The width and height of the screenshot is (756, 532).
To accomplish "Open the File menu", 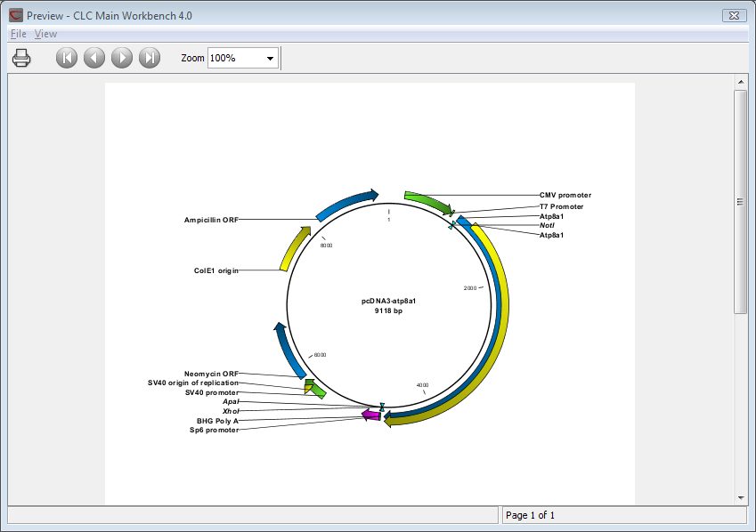I will point(18,34).
